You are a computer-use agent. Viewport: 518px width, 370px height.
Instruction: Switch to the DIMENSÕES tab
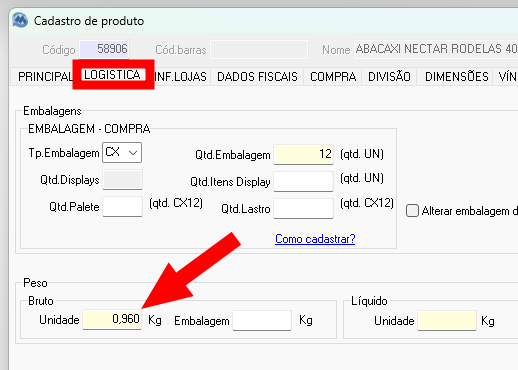click(x=456, y=77)
